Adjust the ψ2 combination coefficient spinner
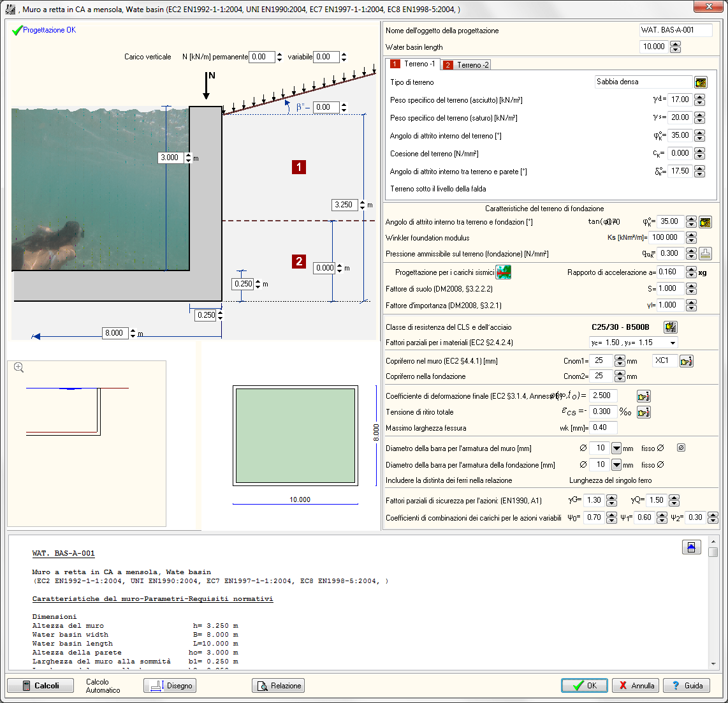The image size is (728, 703). click(x=713, y=517)
